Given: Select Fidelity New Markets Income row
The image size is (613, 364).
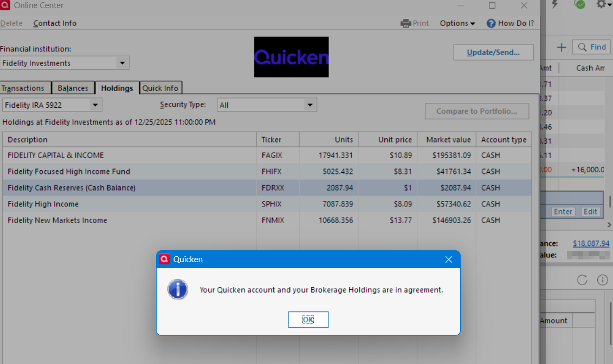Looking at the screenshot, I should (x=267, y=220).
